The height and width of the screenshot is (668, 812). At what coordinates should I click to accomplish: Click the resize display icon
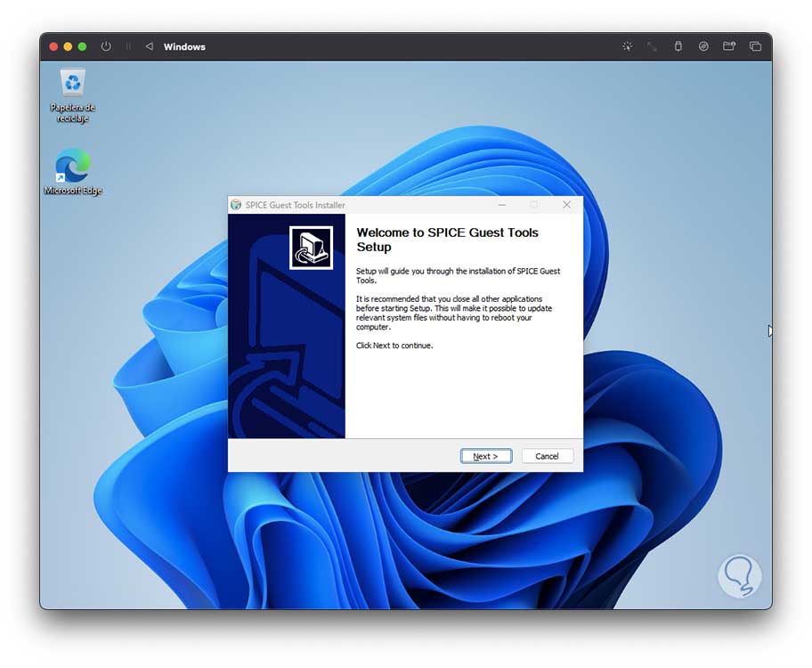click(652, 46)
